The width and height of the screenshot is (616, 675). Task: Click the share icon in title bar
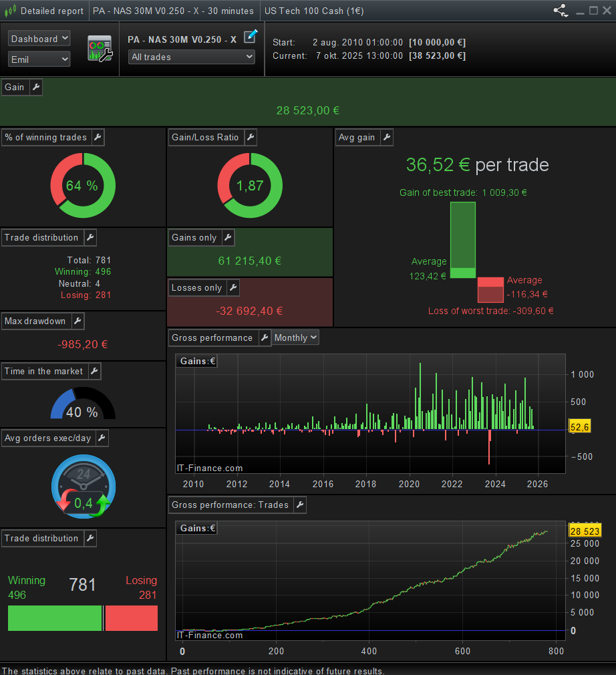point(560,11)
